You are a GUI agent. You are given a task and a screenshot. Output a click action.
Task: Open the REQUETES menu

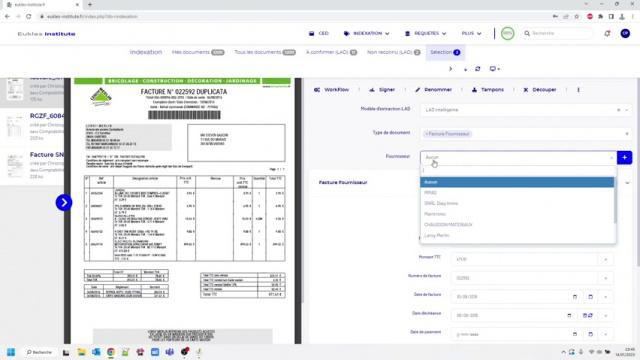tap(425, 33)
